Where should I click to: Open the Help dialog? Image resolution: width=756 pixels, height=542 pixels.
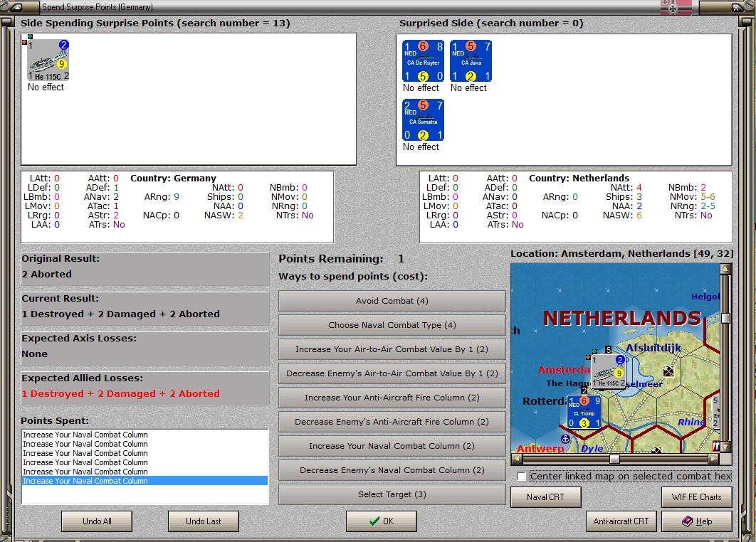coord(697,521)
